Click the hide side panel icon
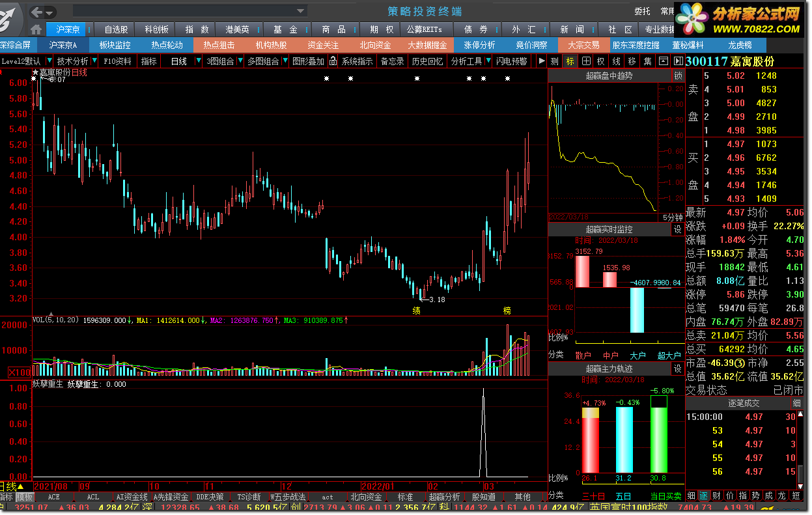The height and width of the screenshot is (515, 812). pos(677,61)
